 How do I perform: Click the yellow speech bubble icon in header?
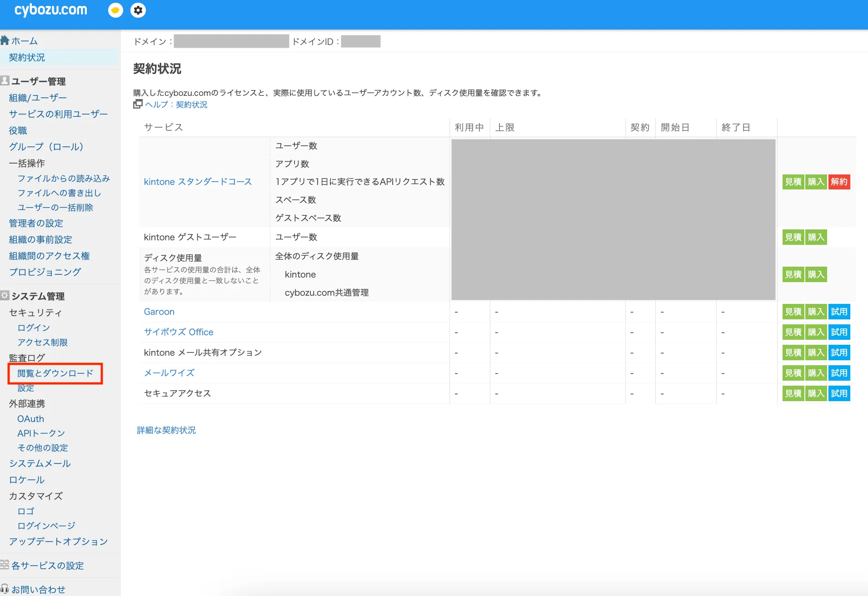coord(115,10)
